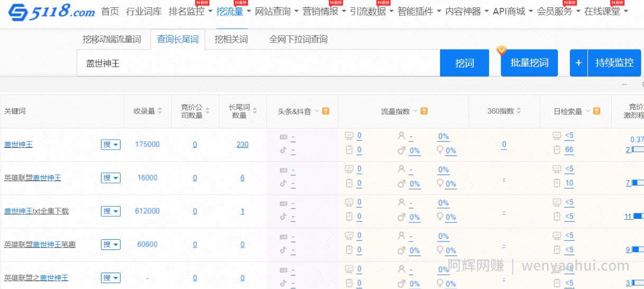This screenshot has height=289, width=644.
Task: Click competition bar for 盖世神王txt全集下载 row
Action: pos(638,217)
